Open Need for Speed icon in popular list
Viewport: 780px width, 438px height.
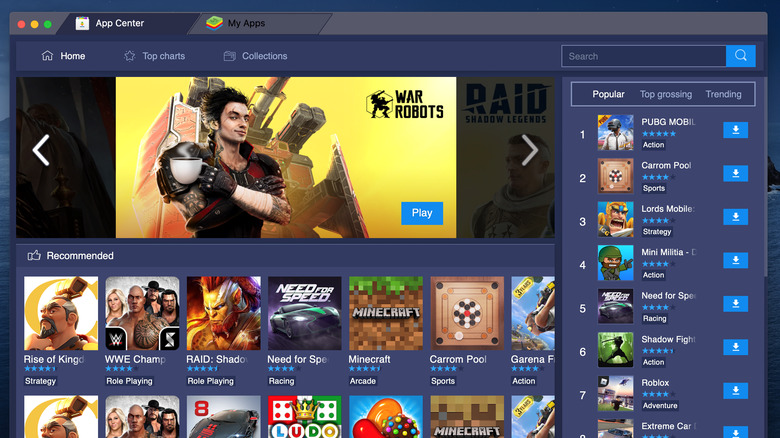coord(615,306)
